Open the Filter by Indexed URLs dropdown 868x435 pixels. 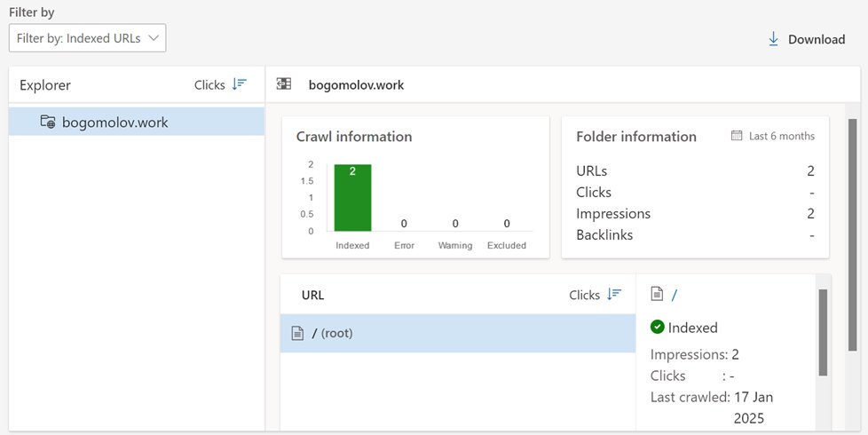click(87, 38)
